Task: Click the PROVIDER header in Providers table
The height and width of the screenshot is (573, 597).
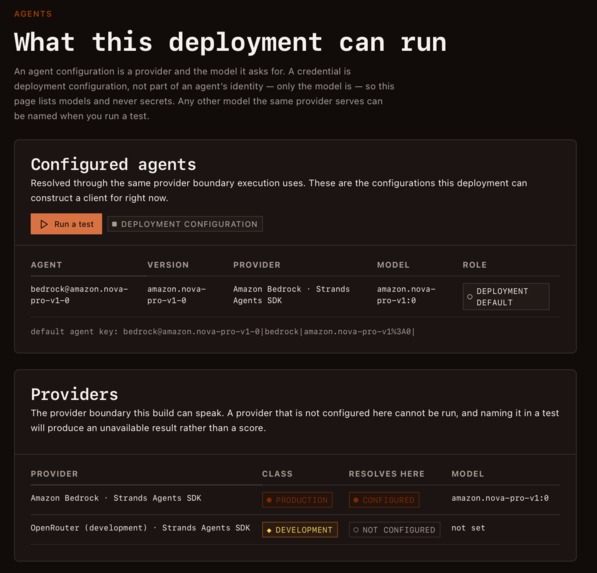Action: click(54, 474)
